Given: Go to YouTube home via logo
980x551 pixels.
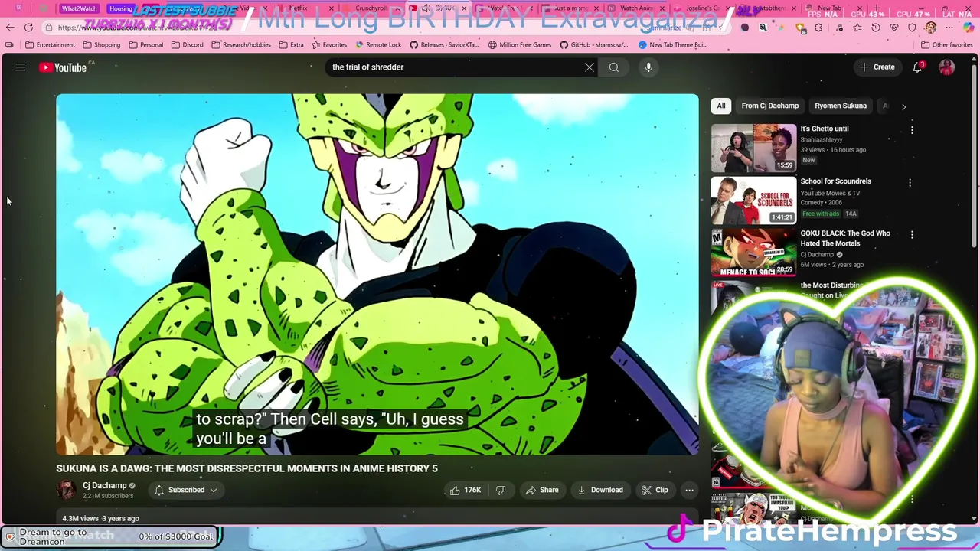Looking at the screenshot, I should [64, 67].
